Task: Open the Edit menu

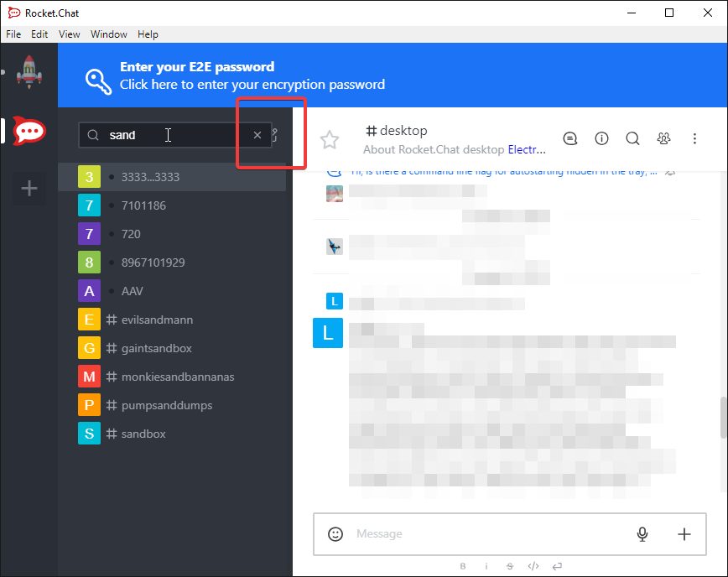Action: (39, 34)
